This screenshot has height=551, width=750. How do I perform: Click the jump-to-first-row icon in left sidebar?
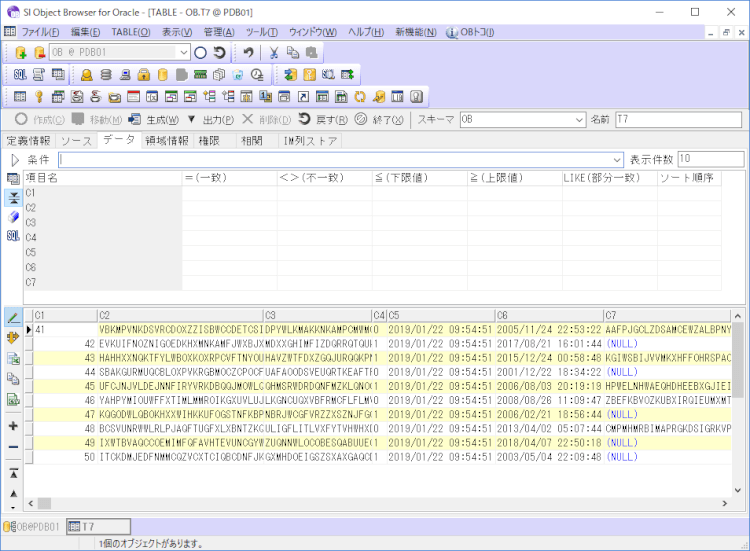pyautogui.click(x=13, y=473)
